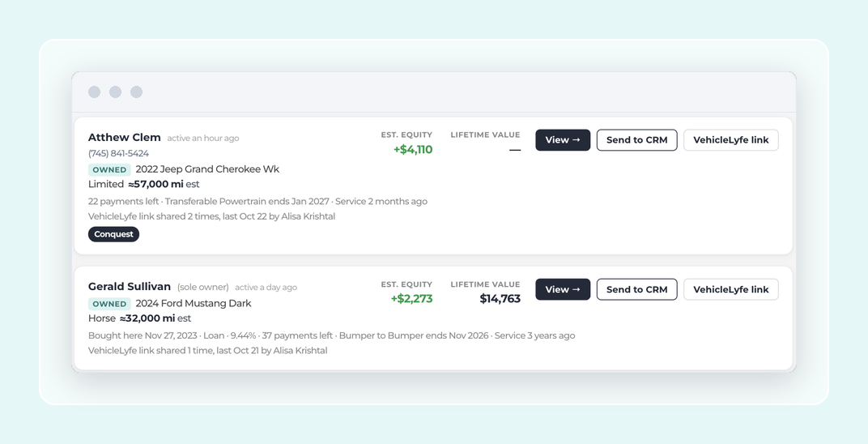Click VehicleLyfe link button for Gerald Sullivan
Viewport: 868px width, 444px height.
tap(730, 289)
